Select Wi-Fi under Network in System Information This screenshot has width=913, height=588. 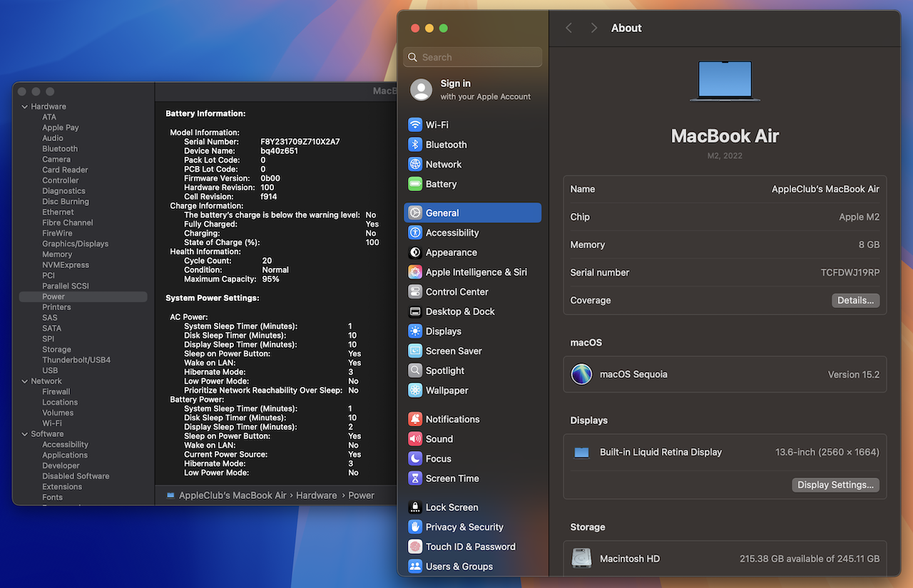[52, 423]
